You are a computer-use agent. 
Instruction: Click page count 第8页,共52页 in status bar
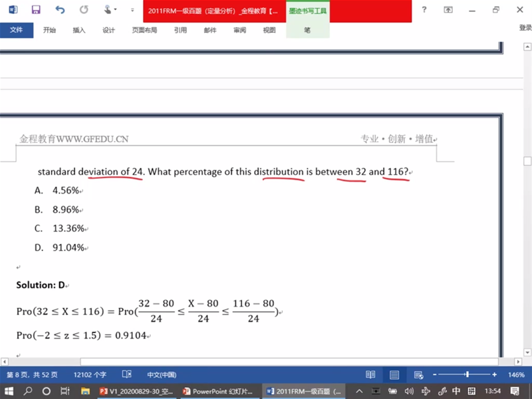coord(32,375)
